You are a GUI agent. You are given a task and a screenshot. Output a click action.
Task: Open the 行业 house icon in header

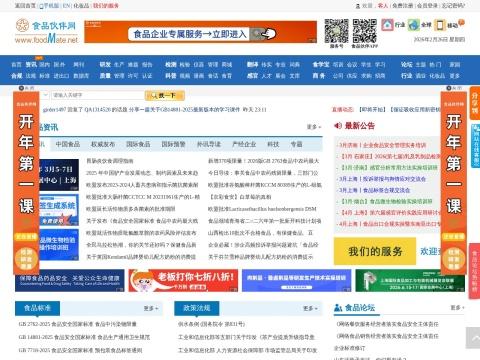tap(387, 25)
